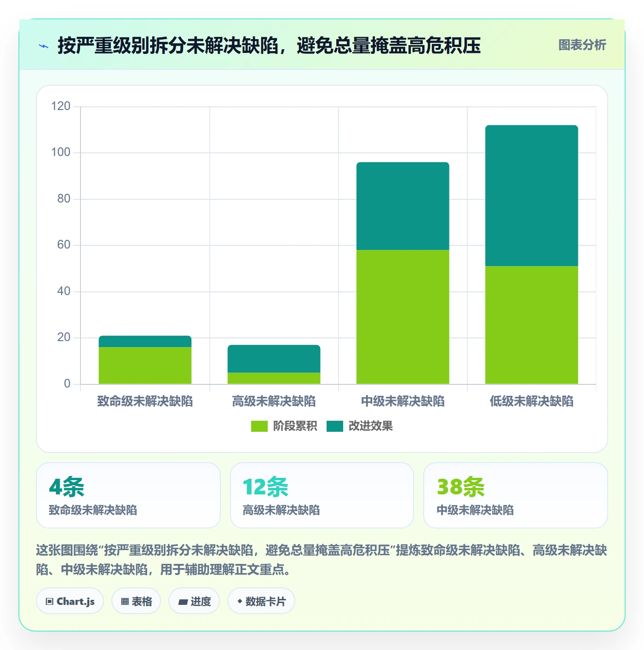Viewport: 644px width, 650px height.
Task: Click the teal segment of 高级未解决缺陷 bar
Action: click(x=274, y=359)
